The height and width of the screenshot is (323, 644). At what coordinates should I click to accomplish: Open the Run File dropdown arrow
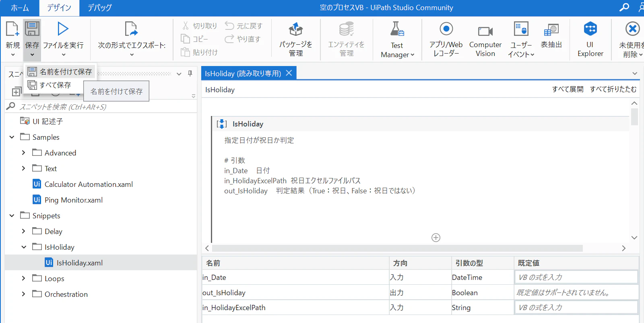point(64,55)
